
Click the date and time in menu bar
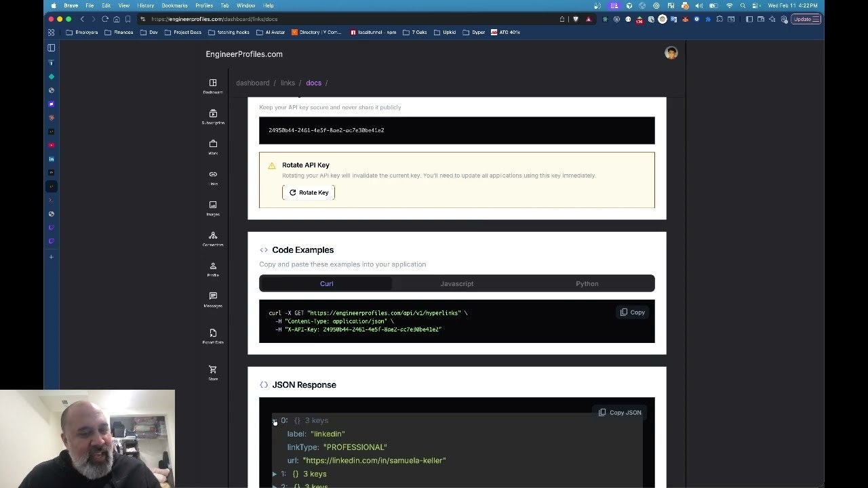point(793,5)
